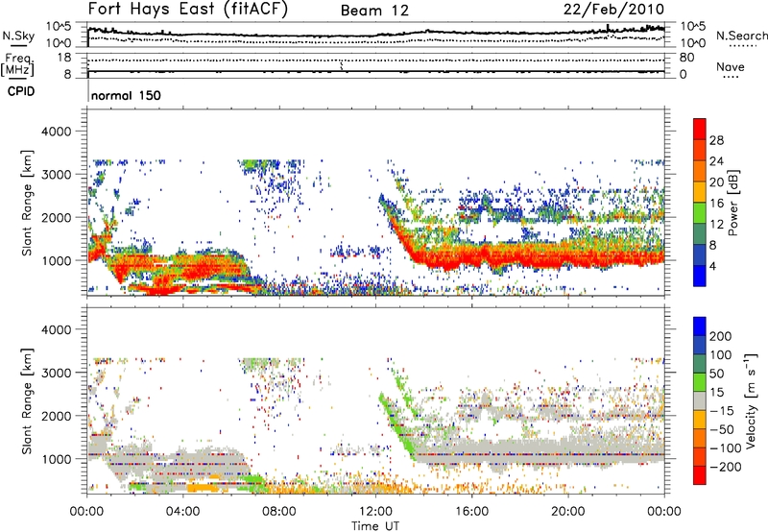The width and height of the screenshot is (768, 532).
Task: Click the '50' label on Velocity colorbar
Action: [x=716, y=374]
